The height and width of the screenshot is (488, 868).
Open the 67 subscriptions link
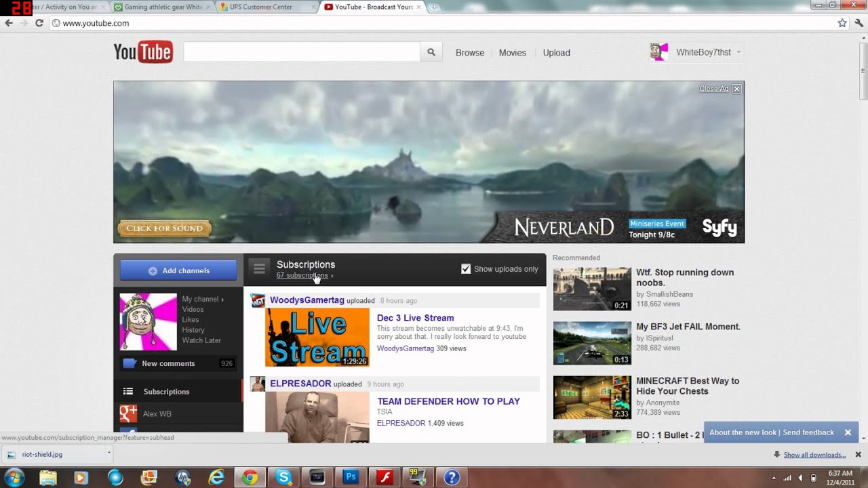(302, 276)
